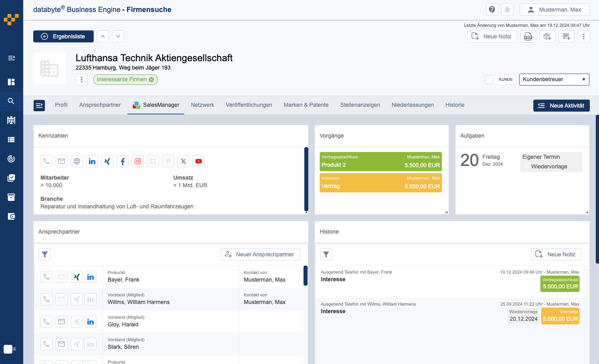Image resolution: width=599 pixels, height=364 pixels.
Task: Switch to the Ansprechpartner tab
Action: point(100,105)
